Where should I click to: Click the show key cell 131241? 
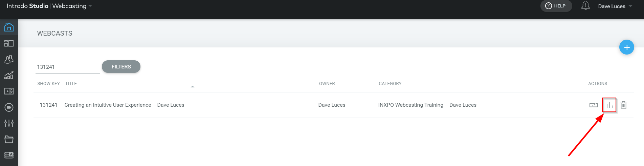click(x=48, y=105)
